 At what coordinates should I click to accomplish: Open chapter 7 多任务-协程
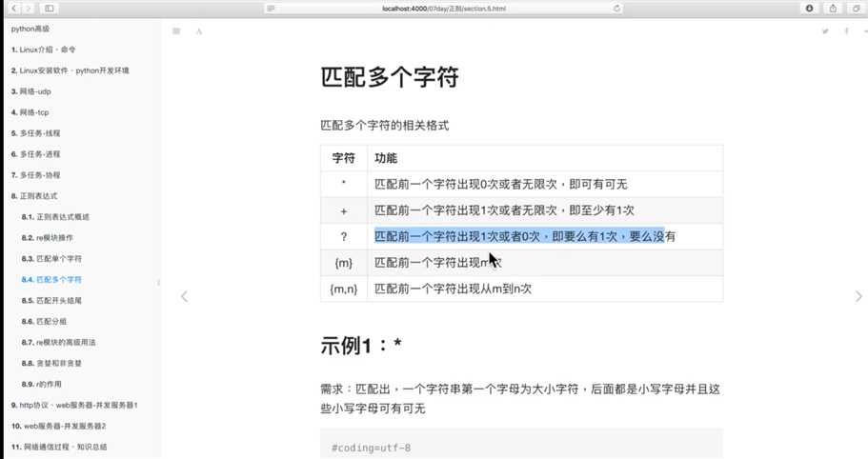[x=35, y=175]
